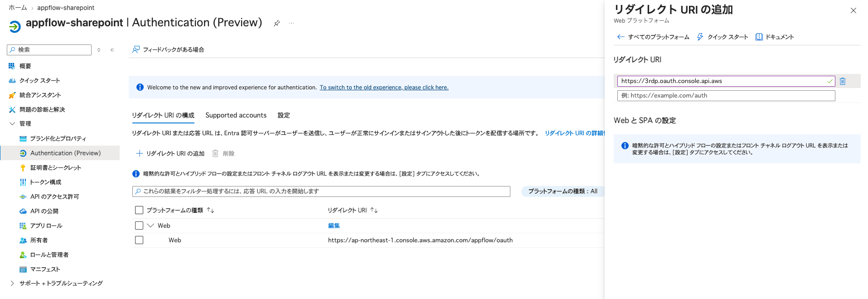Click the ドキュメント book icon in panel
The image size is (868, 299).
coord(759,37)
